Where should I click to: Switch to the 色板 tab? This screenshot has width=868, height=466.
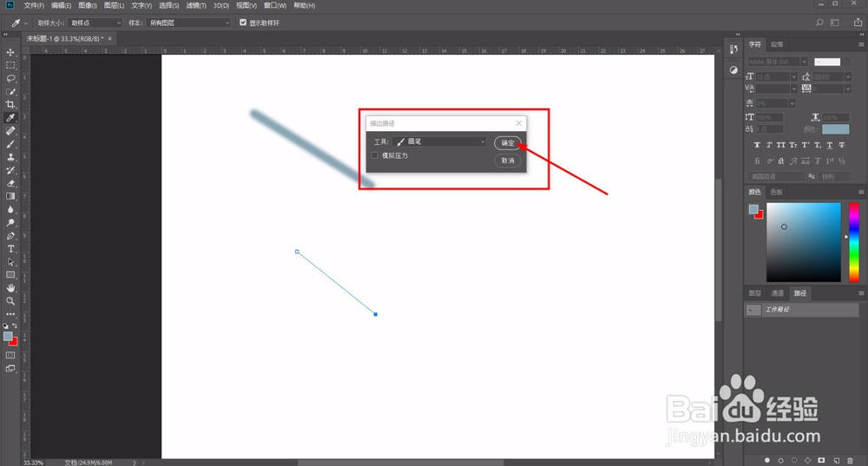point(777,192)
